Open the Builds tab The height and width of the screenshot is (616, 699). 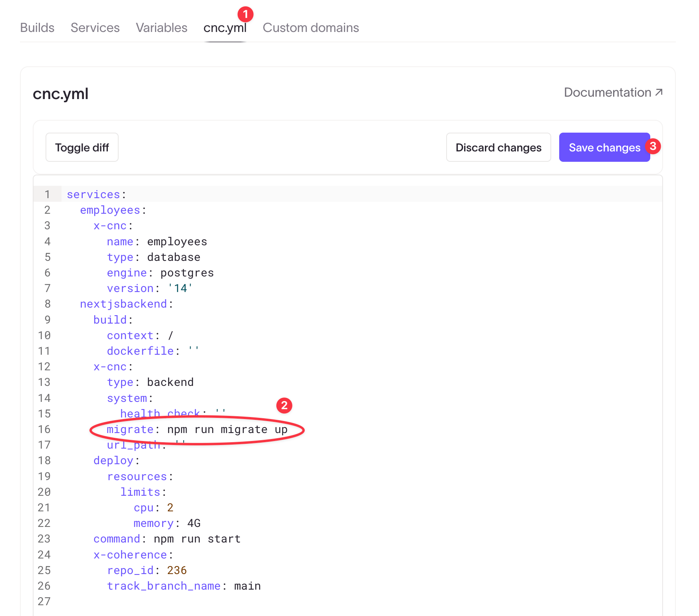point(37,28)
